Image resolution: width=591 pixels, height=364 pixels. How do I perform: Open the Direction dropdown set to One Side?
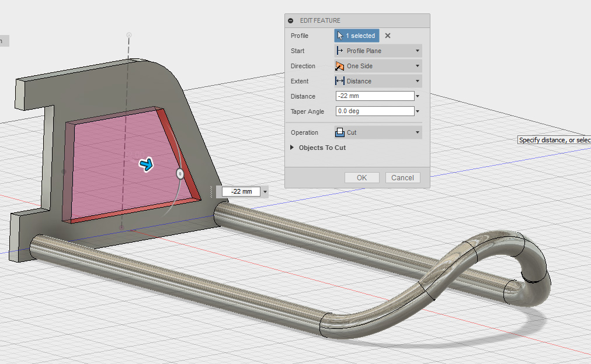pyautogui.click(x=378, y=66)
